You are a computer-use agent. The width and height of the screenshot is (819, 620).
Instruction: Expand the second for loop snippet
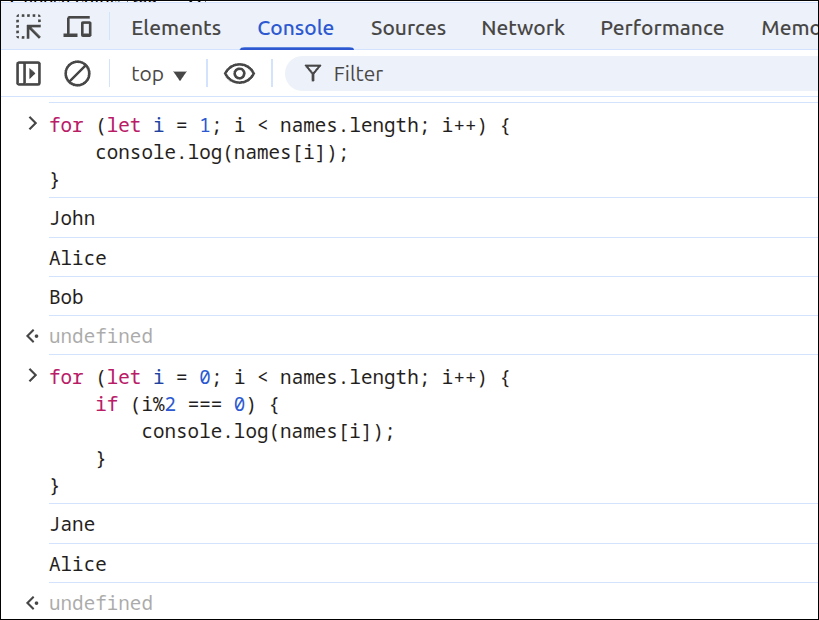coord(31,377)
